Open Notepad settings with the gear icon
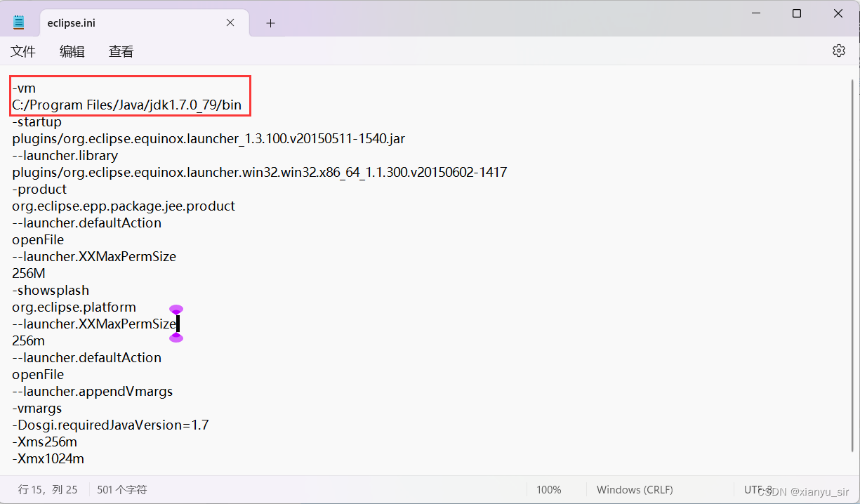 838,50
